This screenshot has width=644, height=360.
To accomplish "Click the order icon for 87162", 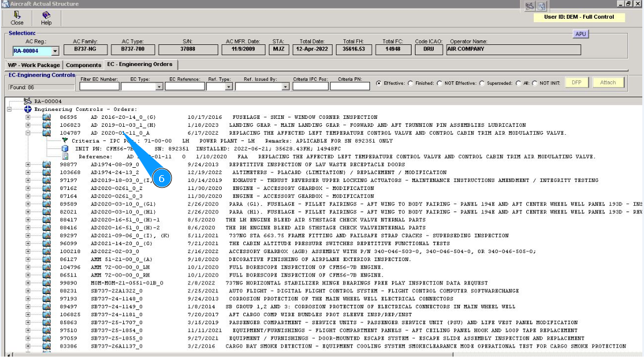I will pyautogui.click(x=47, y=188).
